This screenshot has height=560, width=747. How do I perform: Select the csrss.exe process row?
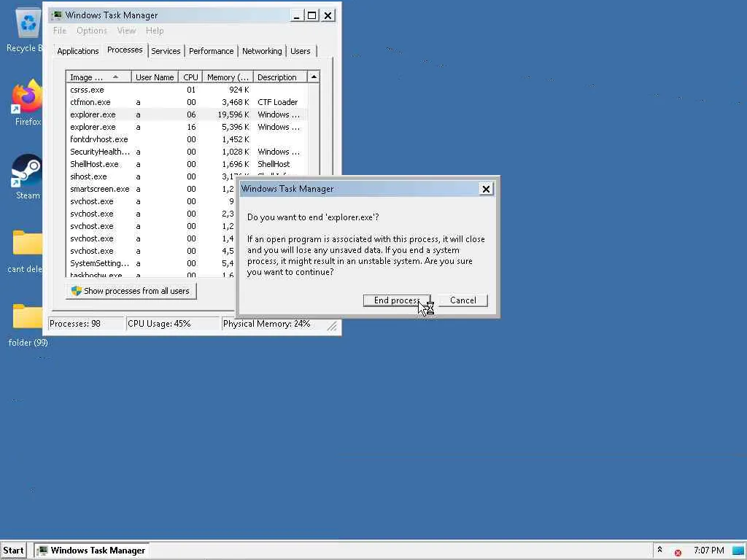pyautogui.click(x=187, y=90)
